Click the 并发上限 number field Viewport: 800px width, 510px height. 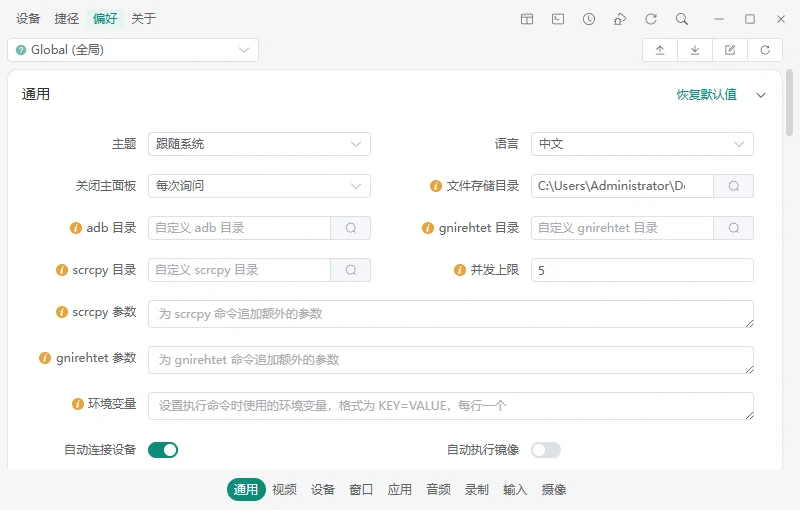642,270
